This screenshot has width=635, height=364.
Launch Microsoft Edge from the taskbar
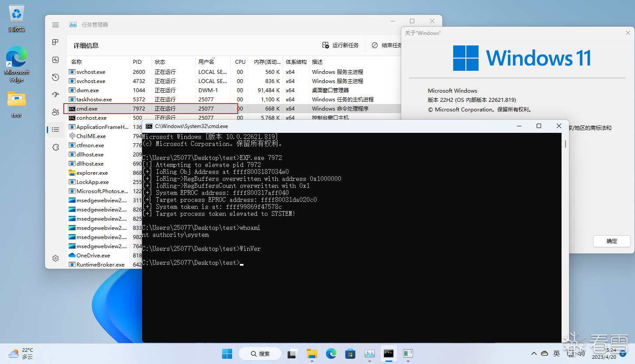(x=331, y=353)
